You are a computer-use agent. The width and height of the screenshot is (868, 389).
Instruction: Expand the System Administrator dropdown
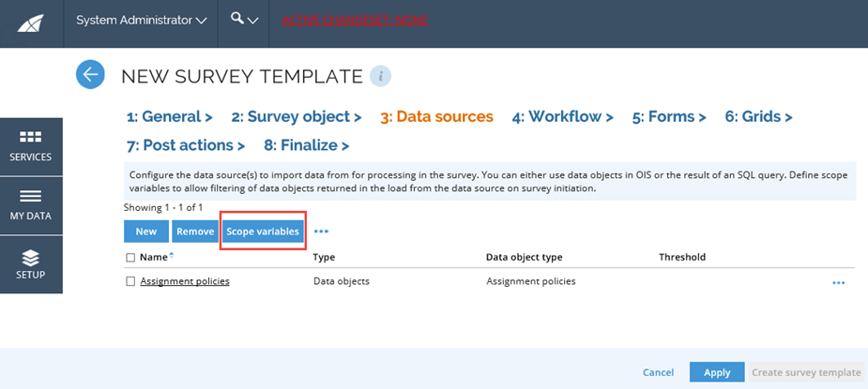141,21
